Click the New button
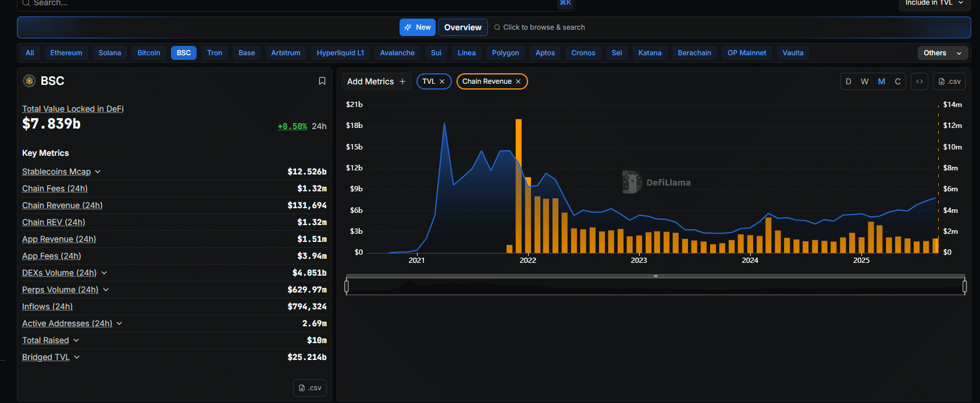980x403 pixels. [x=418, y=27]
